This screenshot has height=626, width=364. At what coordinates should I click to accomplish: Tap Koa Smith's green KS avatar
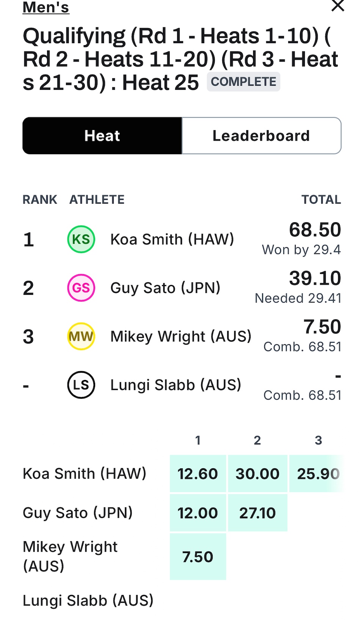(x=81, y=239)
